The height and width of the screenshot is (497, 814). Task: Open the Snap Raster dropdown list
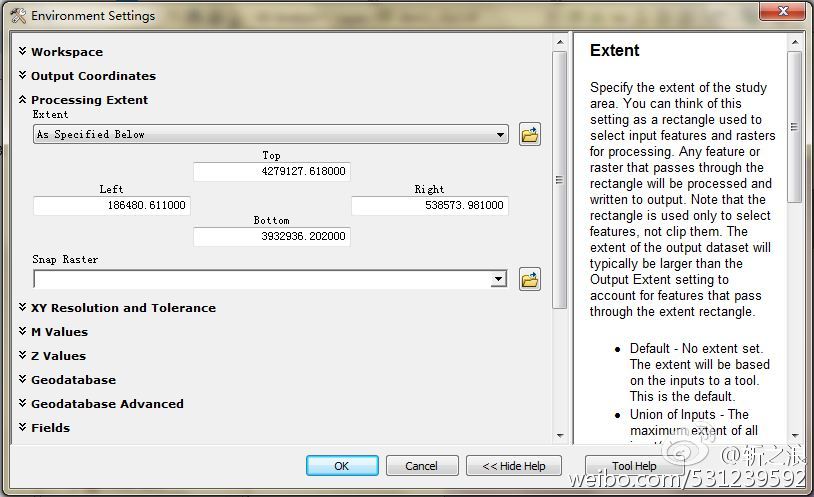498,279
